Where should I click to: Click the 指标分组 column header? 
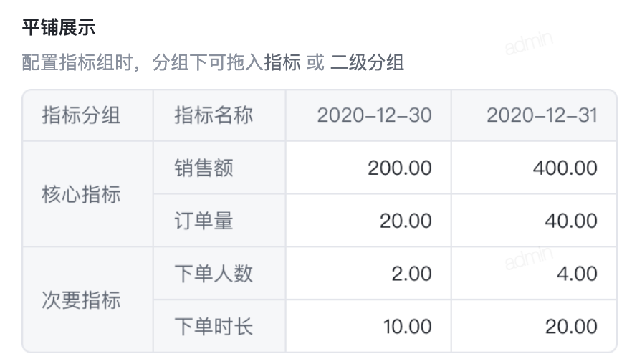88,115
